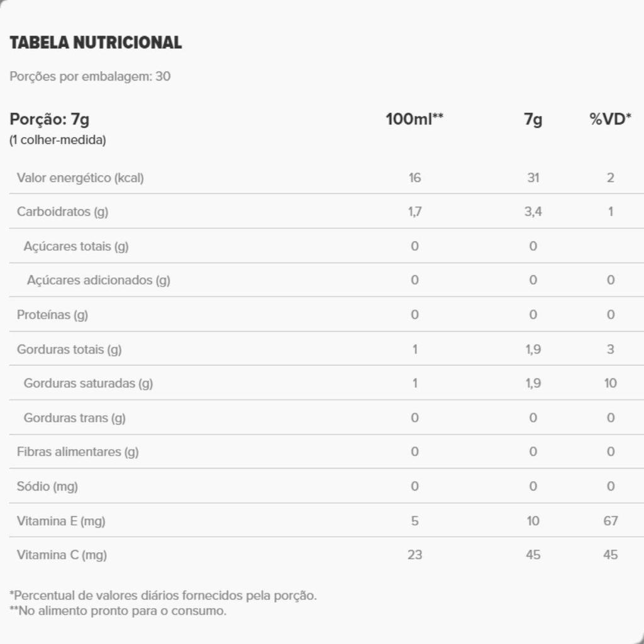Click the 67 %VD value for Vitamina E
The image size is (644, 644).
click(x=610, y=521)
